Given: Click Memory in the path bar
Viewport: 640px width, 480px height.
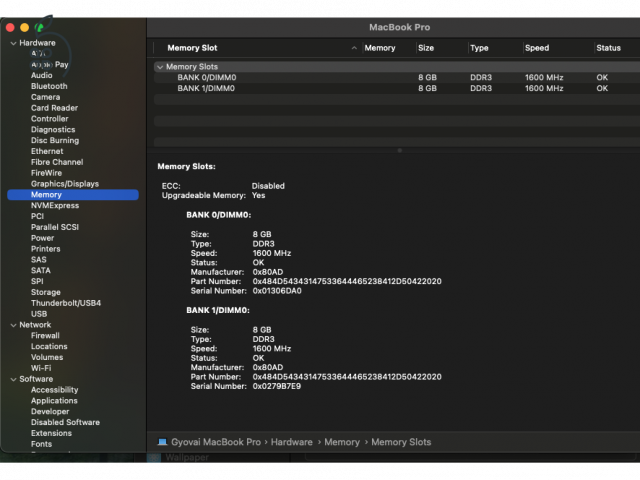Looking at the screenshot, I should (342, 442).
